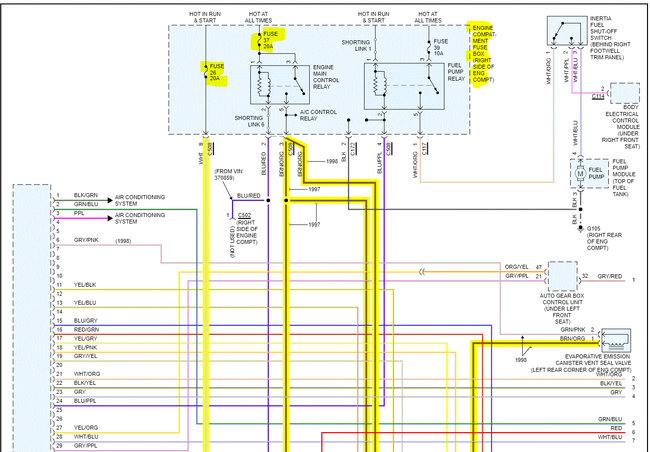Image resolution: width=650 pixels, height=452 pixels.
Task: Click the body electrical control module box
Action: [x=625, y=93]
